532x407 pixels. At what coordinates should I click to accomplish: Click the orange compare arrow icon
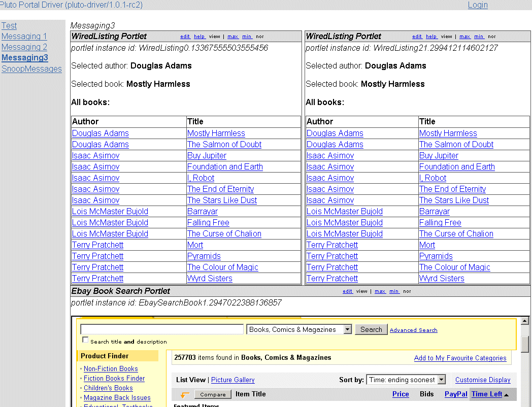pyautogui.click(x=185, y=395)
